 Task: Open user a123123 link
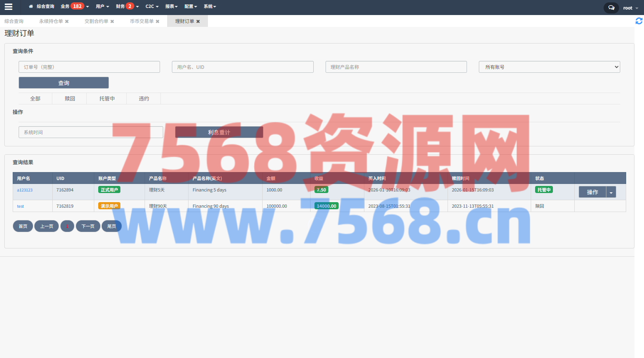coord(25,190)
